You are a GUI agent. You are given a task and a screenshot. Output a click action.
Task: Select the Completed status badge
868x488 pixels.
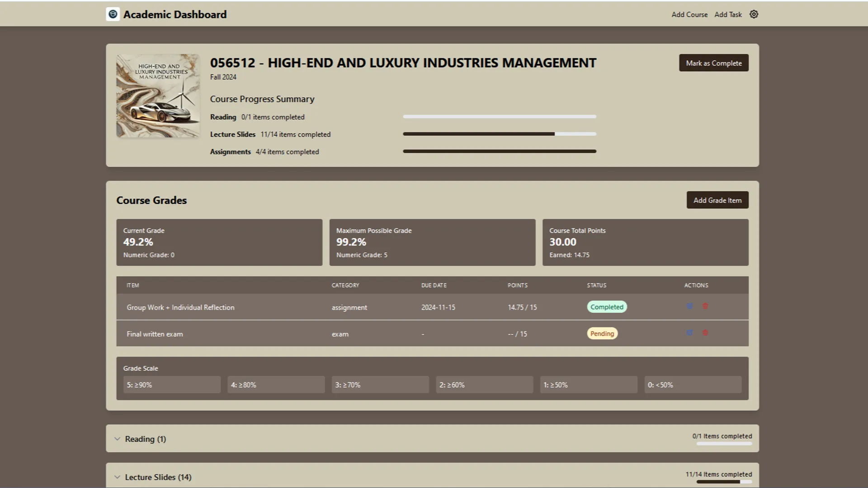[607, 306]
